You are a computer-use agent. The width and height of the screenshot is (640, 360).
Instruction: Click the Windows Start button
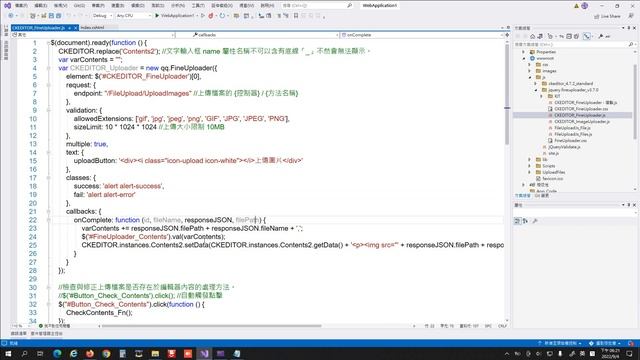(8, 353)
